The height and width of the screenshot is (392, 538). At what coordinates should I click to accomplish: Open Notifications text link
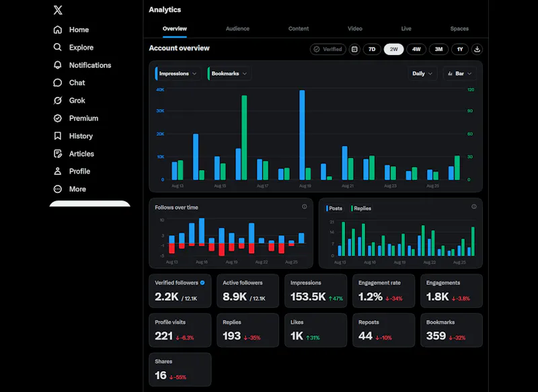point(90,65)
